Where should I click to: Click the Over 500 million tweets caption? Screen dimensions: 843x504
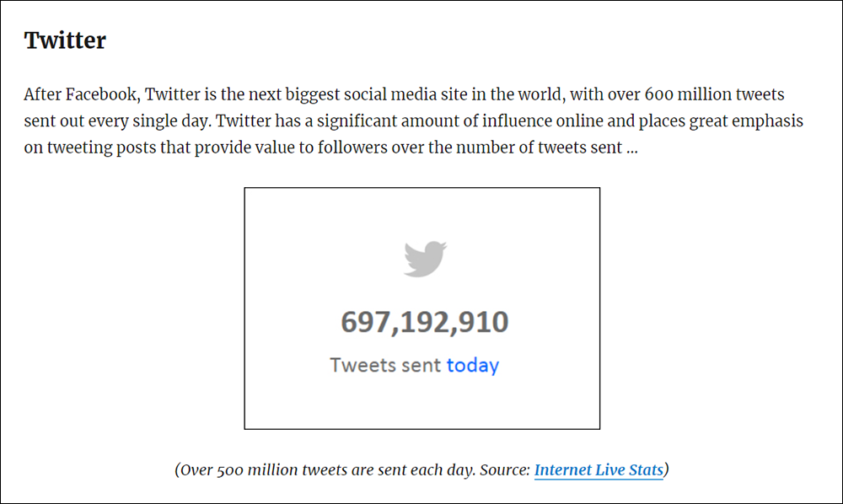[x=422, y=470]
